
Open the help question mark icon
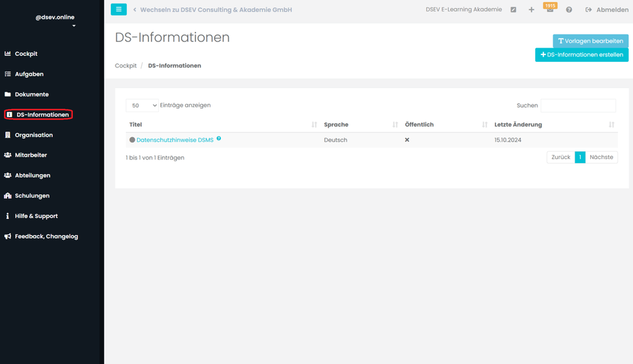coord(569,10)
